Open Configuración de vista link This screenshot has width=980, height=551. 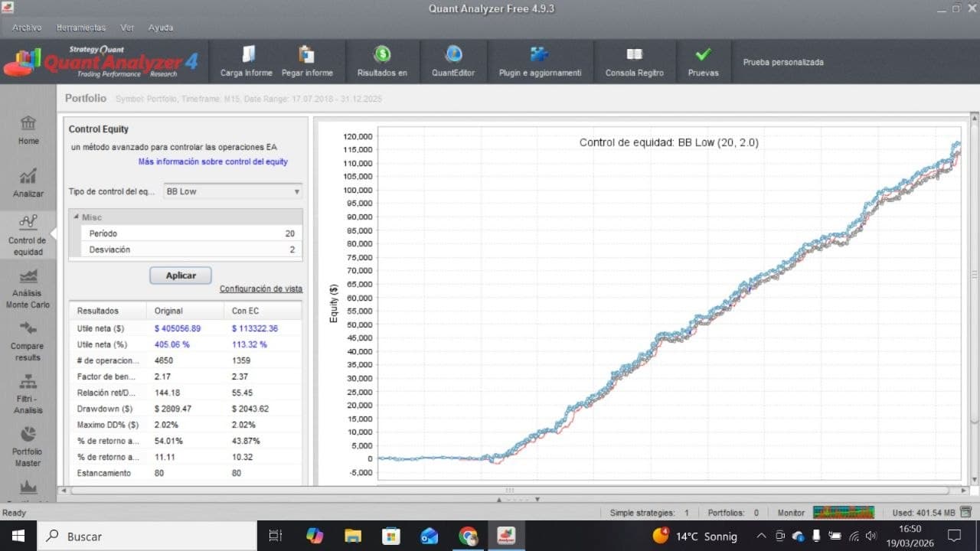tap(261, 289)
